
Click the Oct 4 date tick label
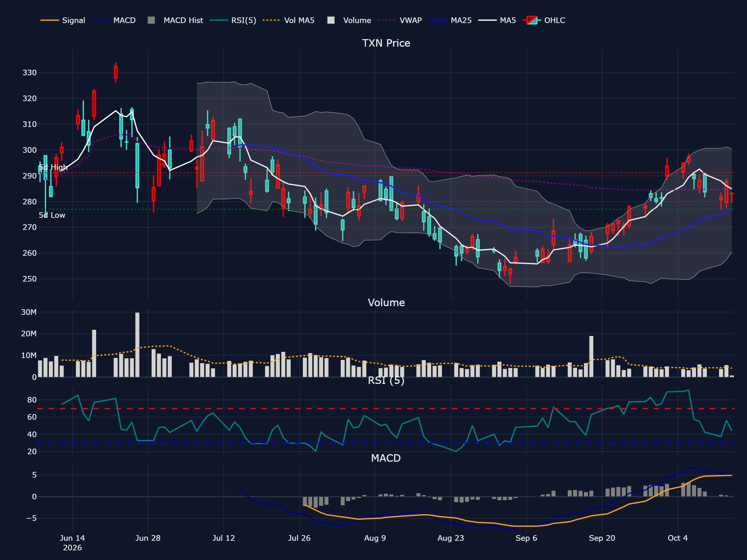(677, 538)
